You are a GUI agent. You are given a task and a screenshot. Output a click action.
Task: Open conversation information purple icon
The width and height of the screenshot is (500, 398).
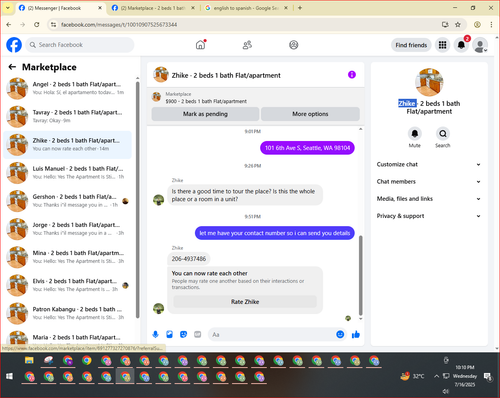pos(352,75)
